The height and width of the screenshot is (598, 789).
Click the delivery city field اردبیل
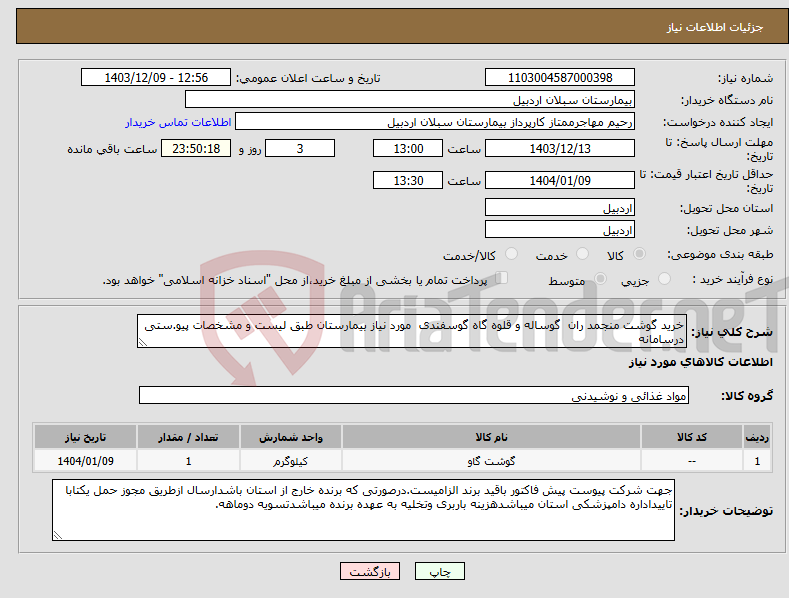pyautogui.click(x=560, y=230)
